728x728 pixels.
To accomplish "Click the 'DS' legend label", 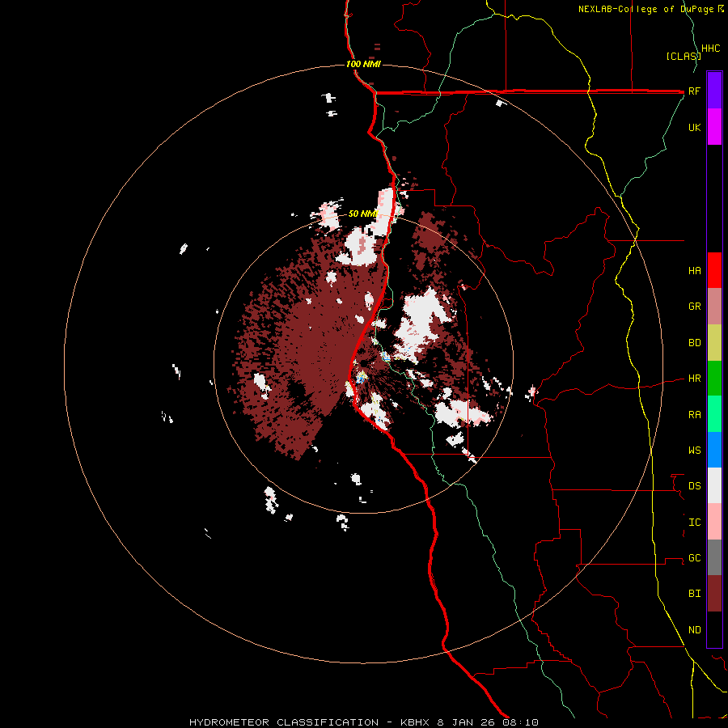I will [695, 485].
